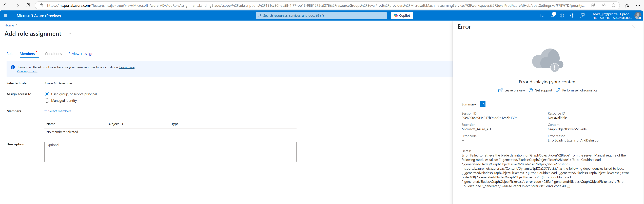The height and width of the screenshot is (204, 644).
Task: Click the Object ID column header
Action: pyautogui.click(x=116, y=124)
